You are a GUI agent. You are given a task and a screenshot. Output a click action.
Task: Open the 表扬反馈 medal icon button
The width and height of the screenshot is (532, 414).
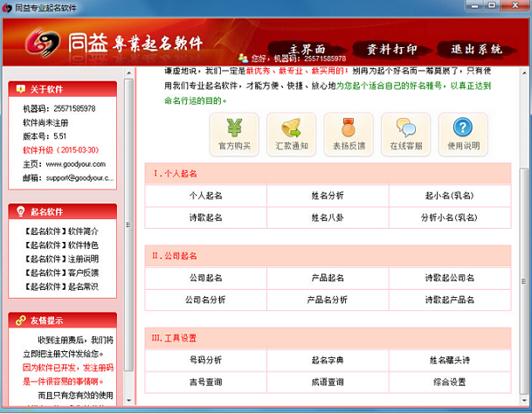(x=349, y=135)
